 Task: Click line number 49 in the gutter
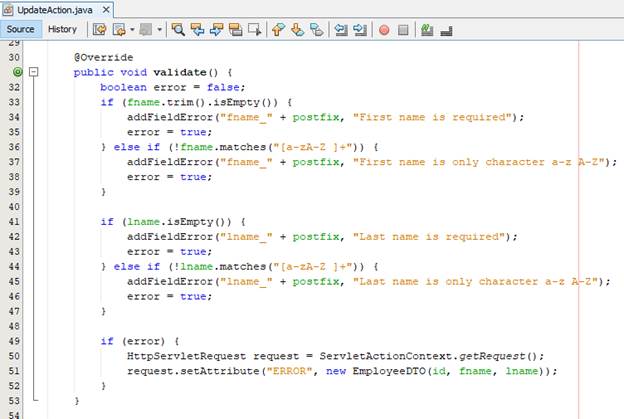pos(14,341)
